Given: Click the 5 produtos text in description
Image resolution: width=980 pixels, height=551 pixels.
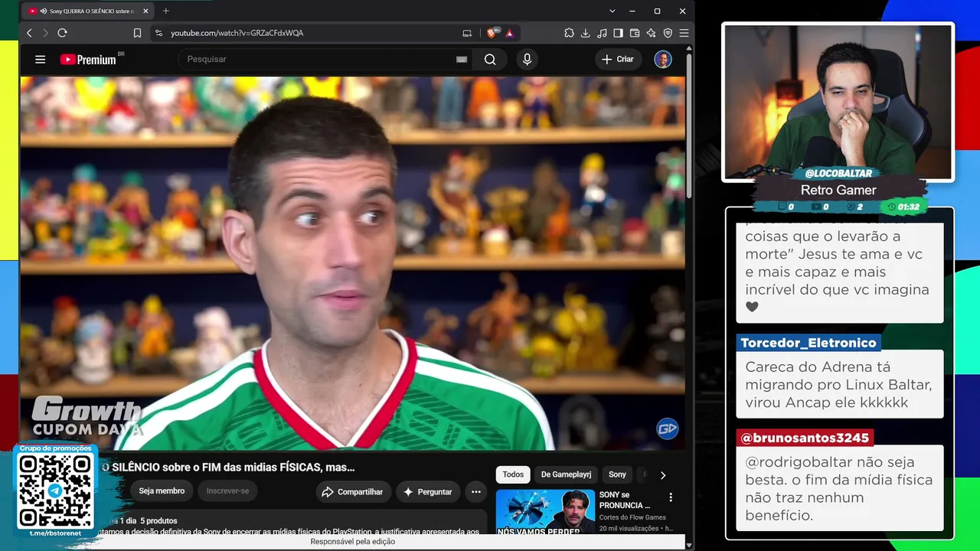Looking at the screenshot, I should coord(158,521).
